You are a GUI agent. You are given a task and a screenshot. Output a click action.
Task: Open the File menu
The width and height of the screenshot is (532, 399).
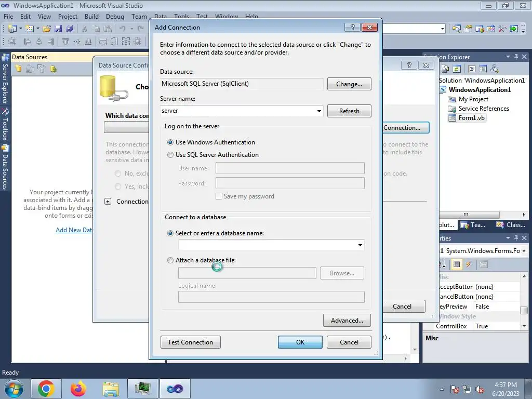point(8,16)
